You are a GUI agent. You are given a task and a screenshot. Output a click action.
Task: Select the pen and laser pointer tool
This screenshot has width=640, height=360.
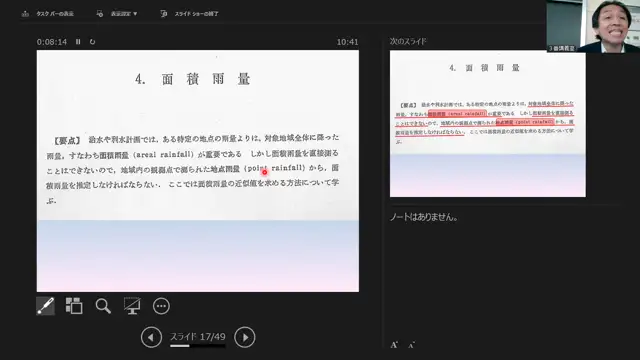[45, 306]
